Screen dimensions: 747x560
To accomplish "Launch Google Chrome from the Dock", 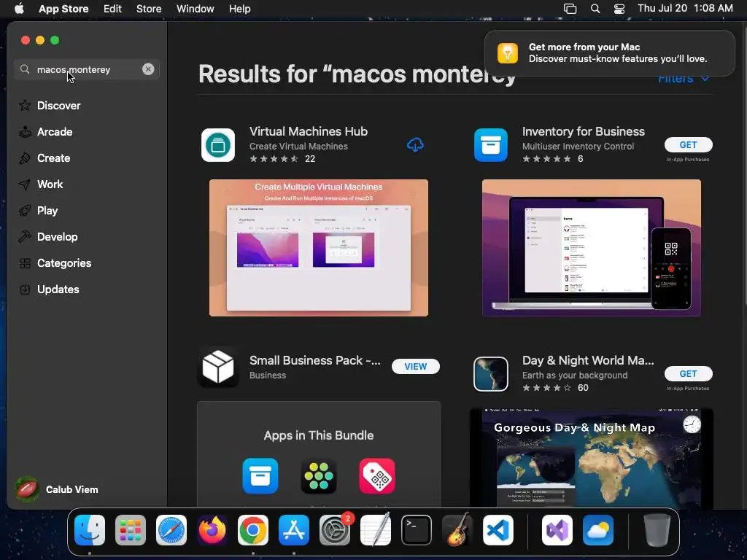I will point(253,530).
